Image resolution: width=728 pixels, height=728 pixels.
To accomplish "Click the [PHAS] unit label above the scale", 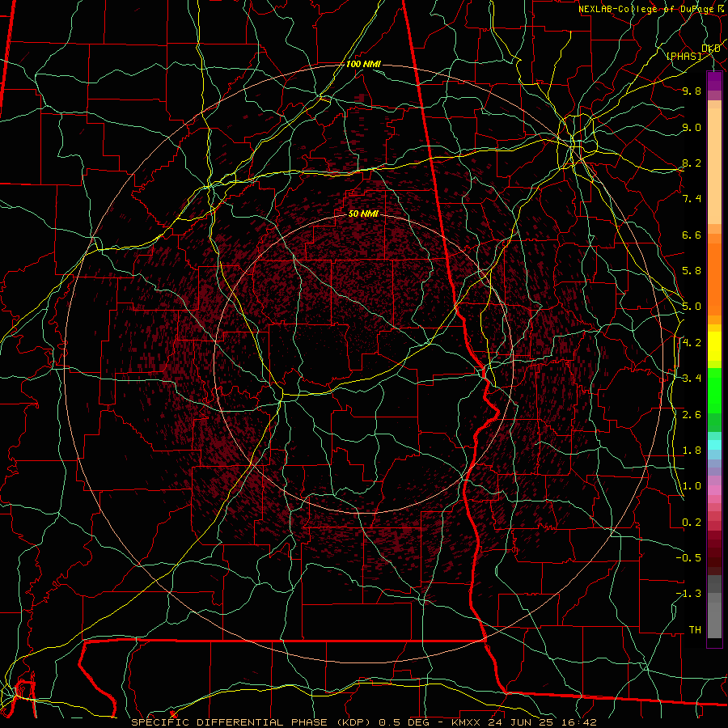I will point(684,56).
